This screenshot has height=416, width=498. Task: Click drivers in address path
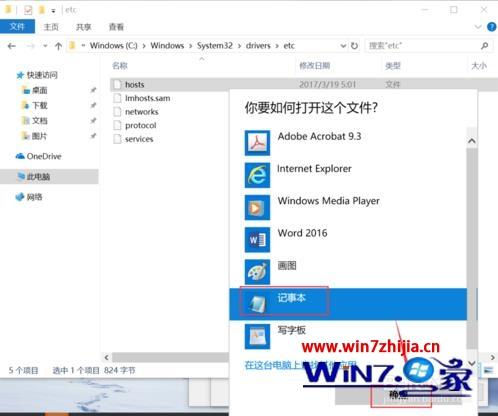pyautogui.click(x=258, y=45)
